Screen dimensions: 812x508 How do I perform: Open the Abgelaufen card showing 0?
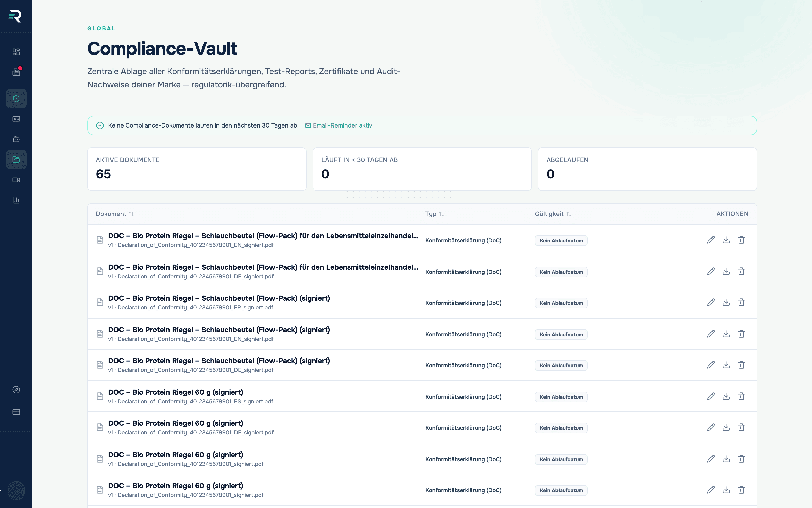pyautogui.click(x=647, y=169)
